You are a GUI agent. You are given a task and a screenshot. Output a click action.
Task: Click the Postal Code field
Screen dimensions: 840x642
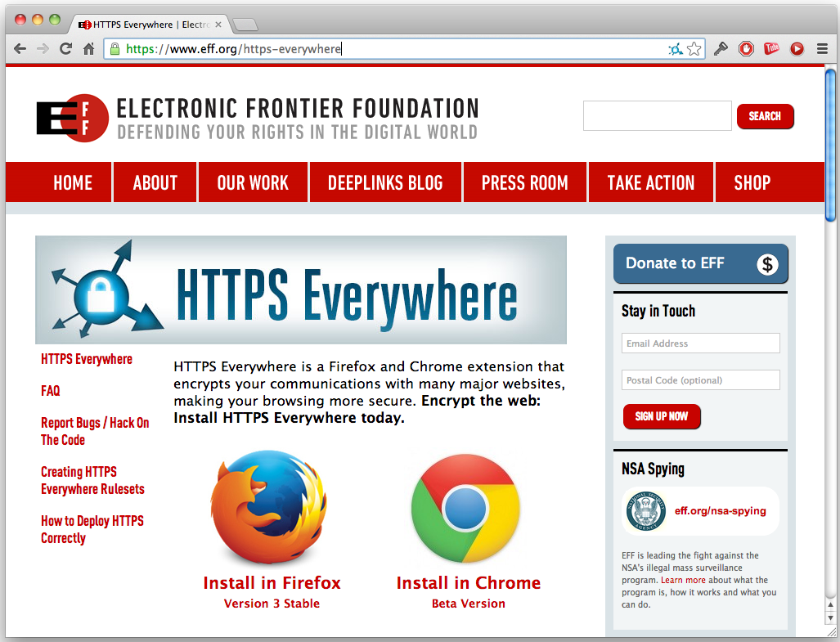coord(701,380)
